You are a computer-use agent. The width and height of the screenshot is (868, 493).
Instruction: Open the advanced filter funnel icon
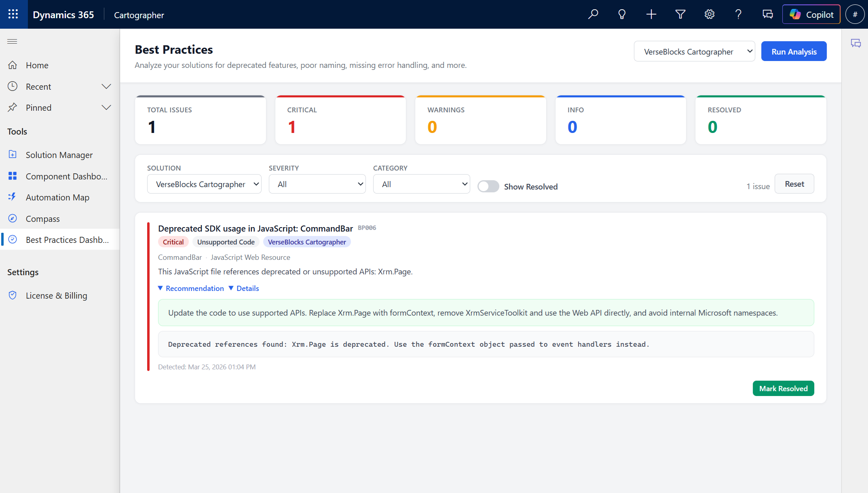[x=680, y=15]
